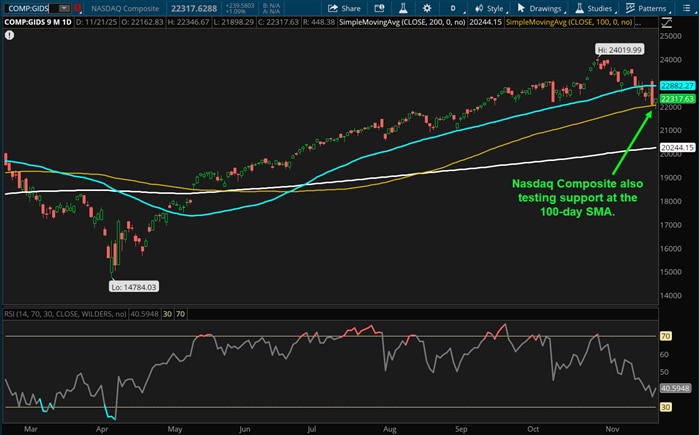Click the C: 22317.63 close value
This screenshot has width=699, height=435.
click(278, 22)
